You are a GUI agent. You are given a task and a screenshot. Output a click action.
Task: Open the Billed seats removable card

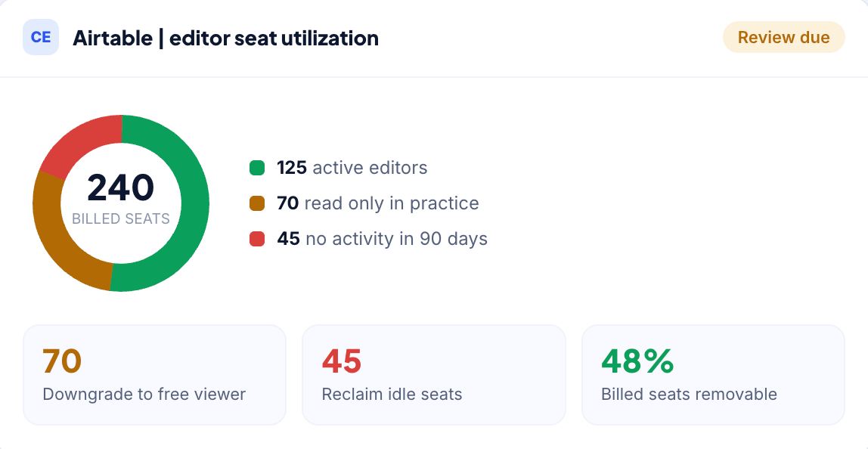pos(713,375)
